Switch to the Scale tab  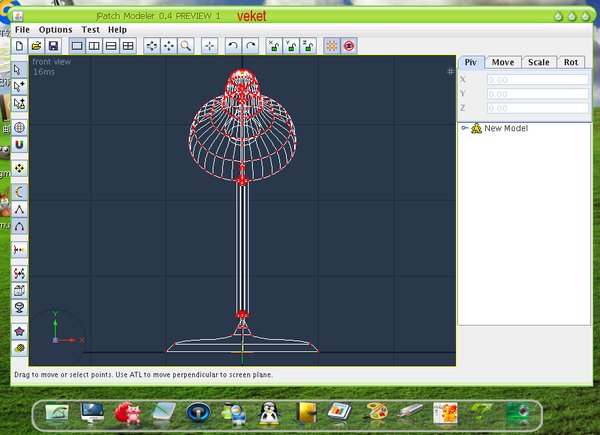(538, 62)
